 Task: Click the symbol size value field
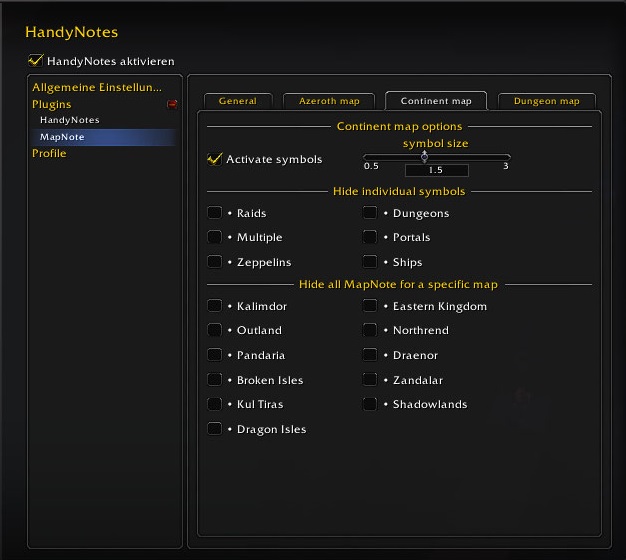tap(436, 171)
